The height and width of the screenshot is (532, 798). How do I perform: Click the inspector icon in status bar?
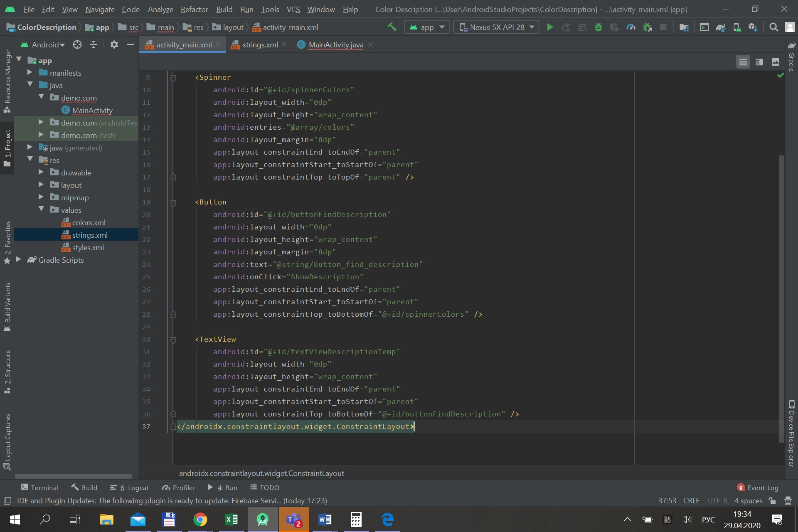coord(788,501)
